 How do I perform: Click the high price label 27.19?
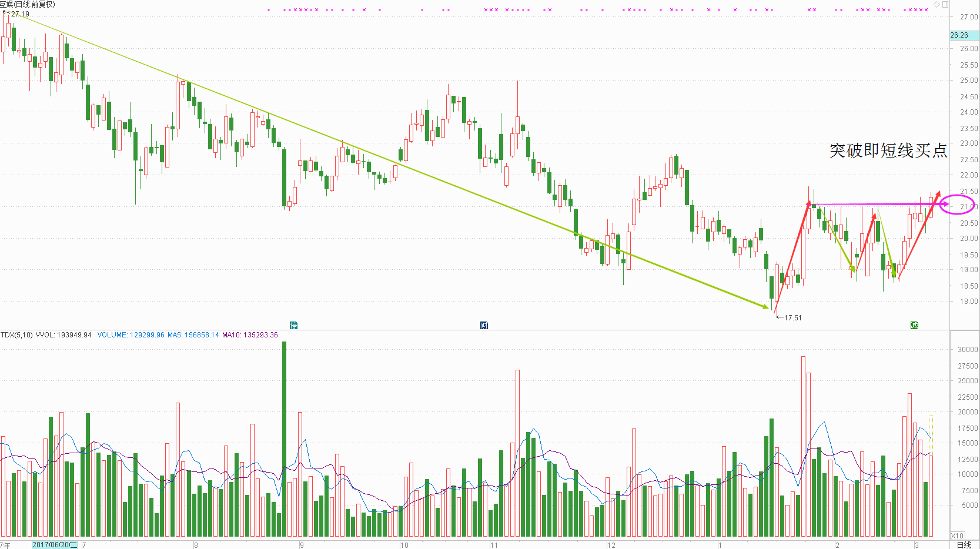pyautogui.click(x=20, y=14)
